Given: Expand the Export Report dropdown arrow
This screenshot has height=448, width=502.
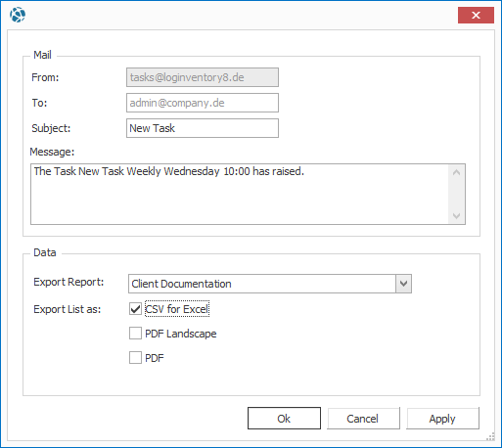Looking at the screenshot, I should pos(403,284).
